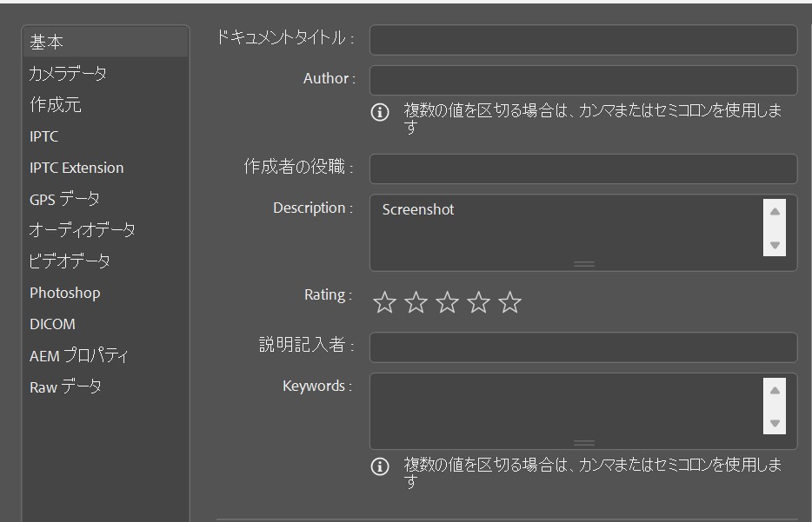Click the ドキュメントタイトル input field
Viewport: 812px width, 522px height.
click(x=582, y=40)
